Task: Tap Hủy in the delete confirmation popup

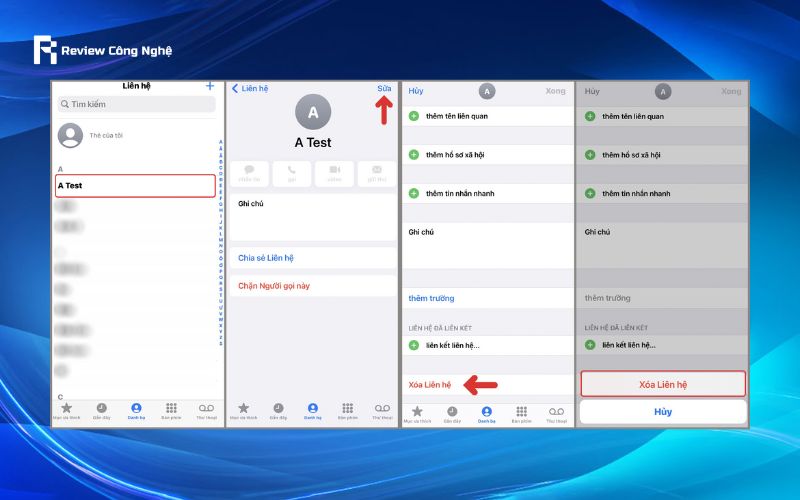Action: 663,412
